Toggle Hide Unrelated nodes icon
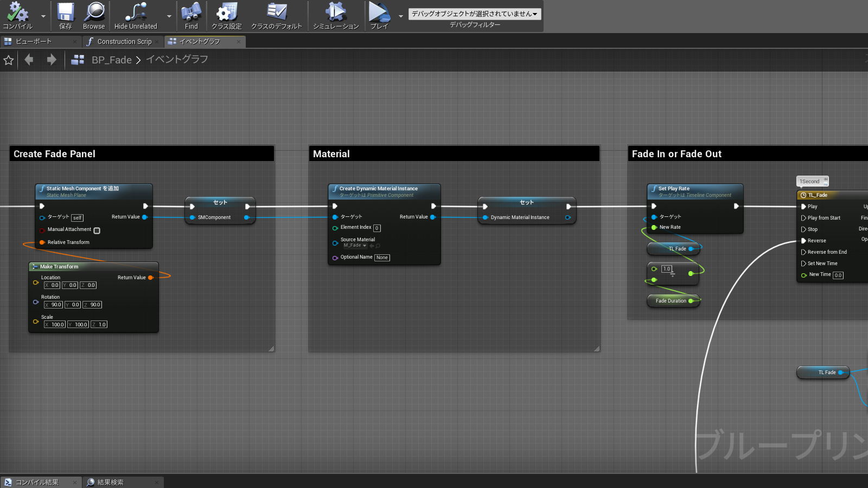This screenshot has width=868, height=488. [136, 12]
